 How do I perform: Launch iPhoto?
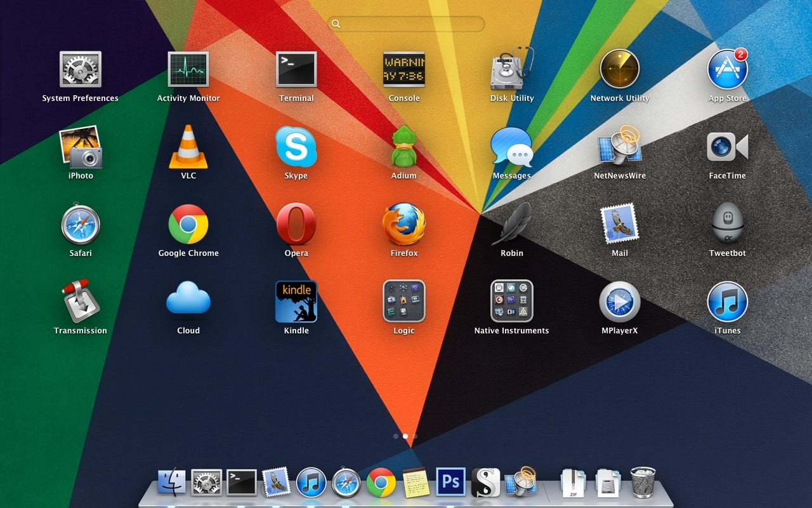[81, 147]
